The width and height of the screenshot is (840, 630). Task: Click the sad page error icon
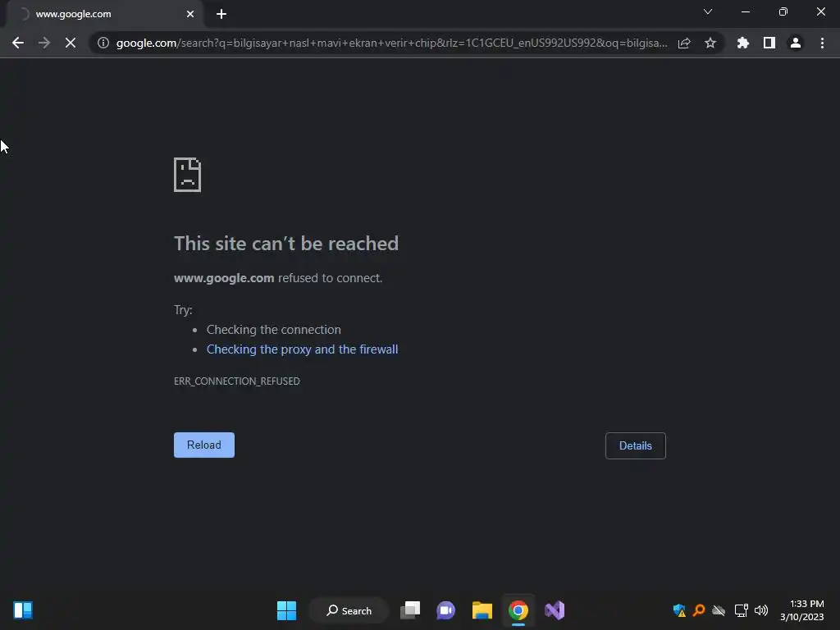(x=188, y=175)
